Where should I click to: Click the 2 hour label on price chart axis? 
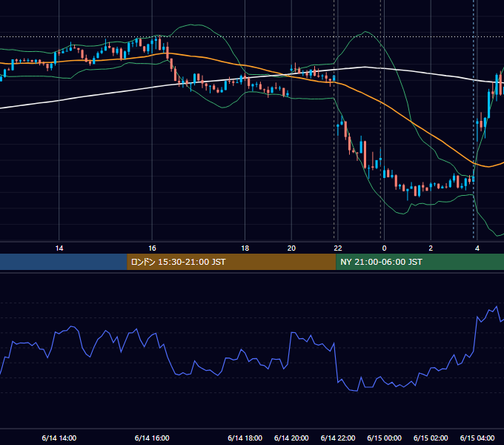pyautogui.click(x=431, y=248)
